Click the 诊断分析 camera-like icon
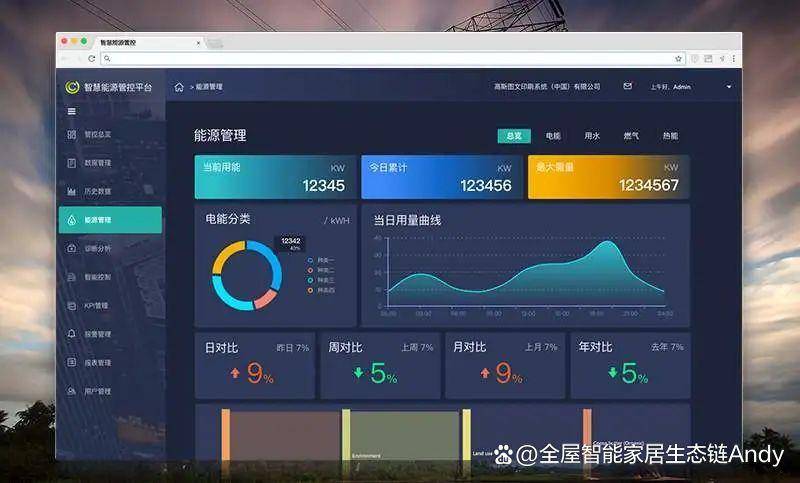The image size is (800, 483). pyautogui.click(x=71, y=248)
